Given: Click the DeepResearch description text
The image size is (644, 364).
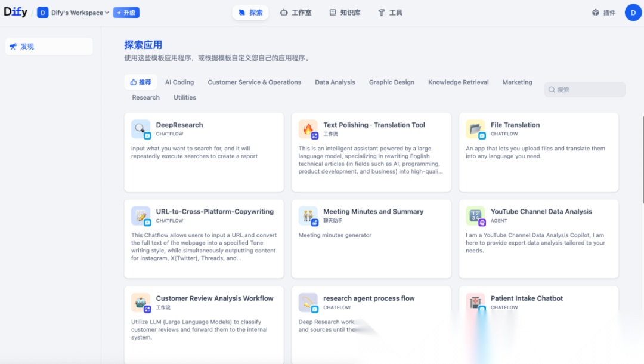Looking at the screenshot, I should coord(194,152).
